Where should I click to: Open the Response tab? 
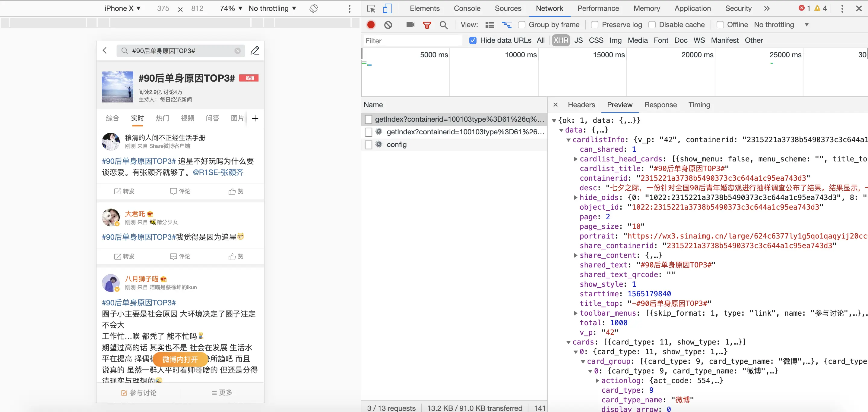[660, 105]
